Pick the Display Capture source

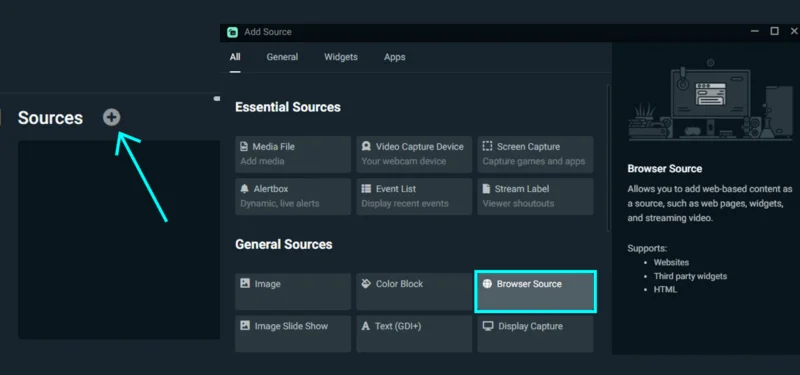[535, 334]
